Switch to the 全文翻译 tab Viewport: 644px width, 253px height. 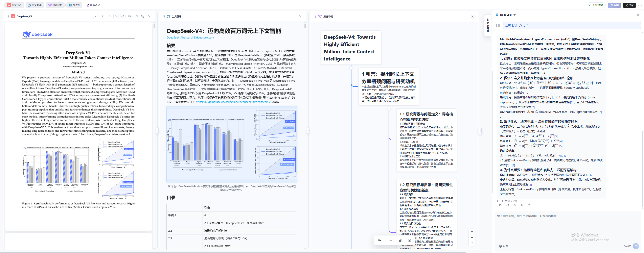coord(35,5)
